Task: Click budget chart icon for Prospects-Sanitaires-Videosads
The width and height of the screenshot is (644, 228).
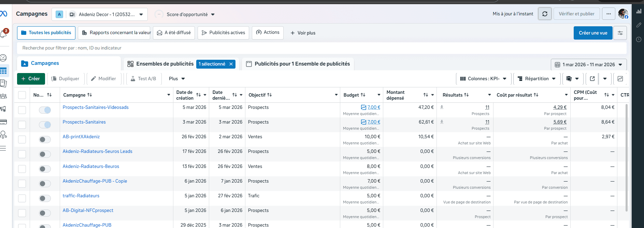Action: click(363, 107)
